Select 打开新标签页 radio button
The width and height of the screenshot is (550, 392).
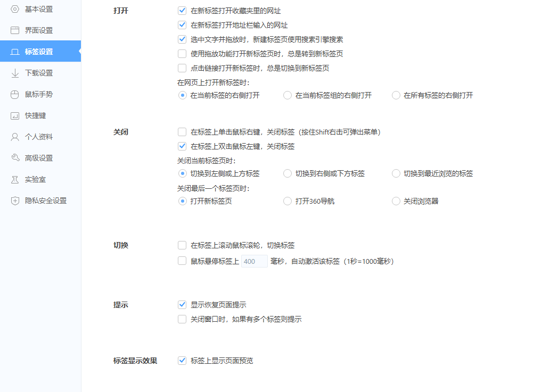(x=183, y=201)
